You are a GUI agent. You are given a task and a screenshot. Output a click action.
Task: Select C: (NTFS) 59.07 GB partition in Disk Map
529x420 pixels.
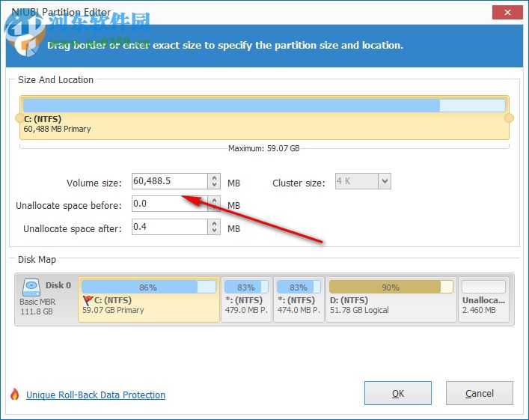point(149,299)
